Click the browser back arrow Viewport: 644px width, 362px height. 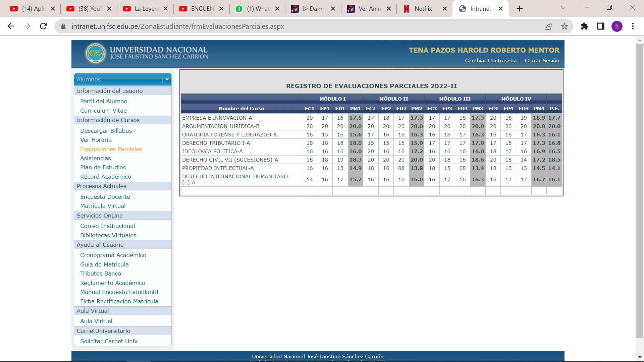(x=11, y=26)
